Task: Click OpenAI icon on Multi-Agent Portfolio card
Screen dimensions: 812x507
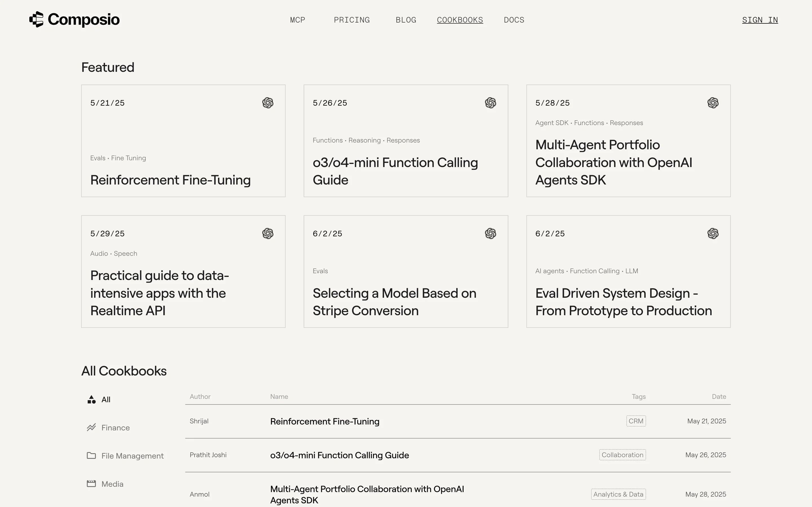Action: pos(713,103)
